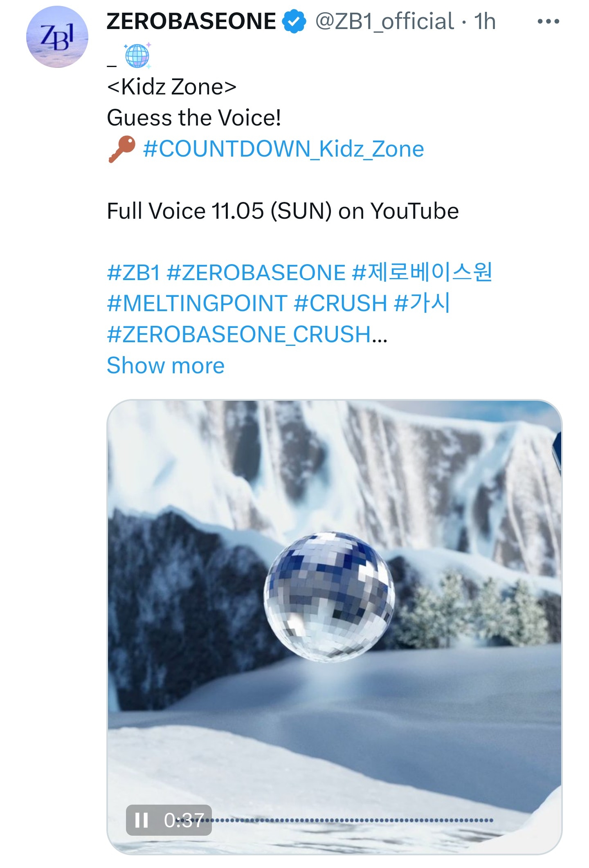Open the #MELTINGPOINT hashtag

click(197, 303)
